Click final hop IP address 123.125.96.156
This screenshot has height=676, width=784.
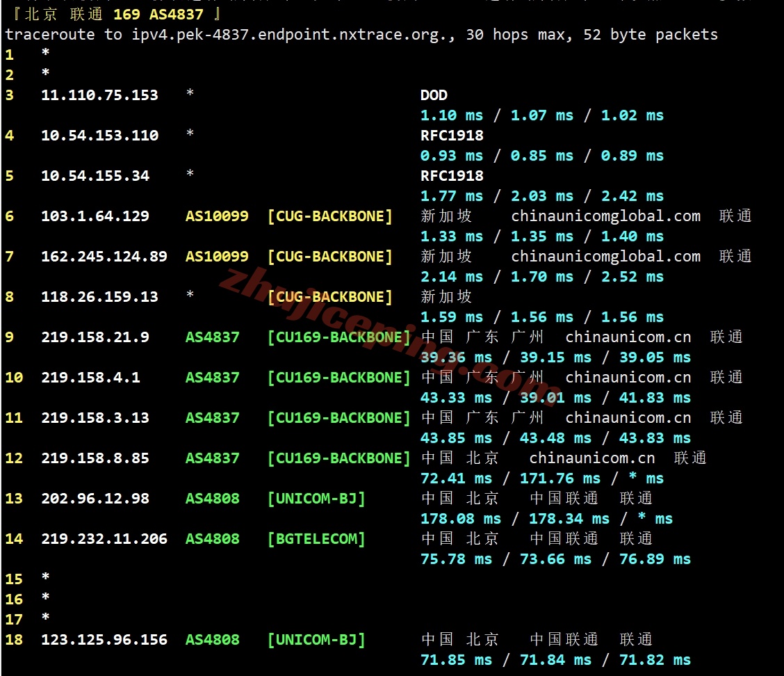pyautogui.click(x=104, y=640)
